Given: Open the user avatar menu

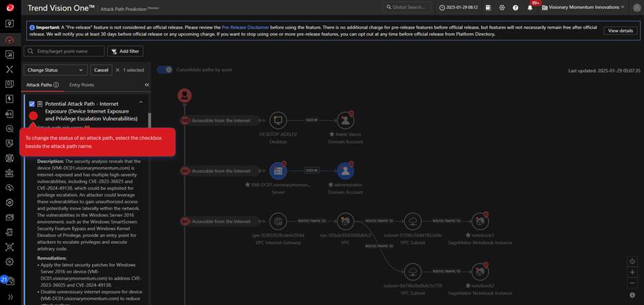Looking at the screenshot, I should pos(636,7).
